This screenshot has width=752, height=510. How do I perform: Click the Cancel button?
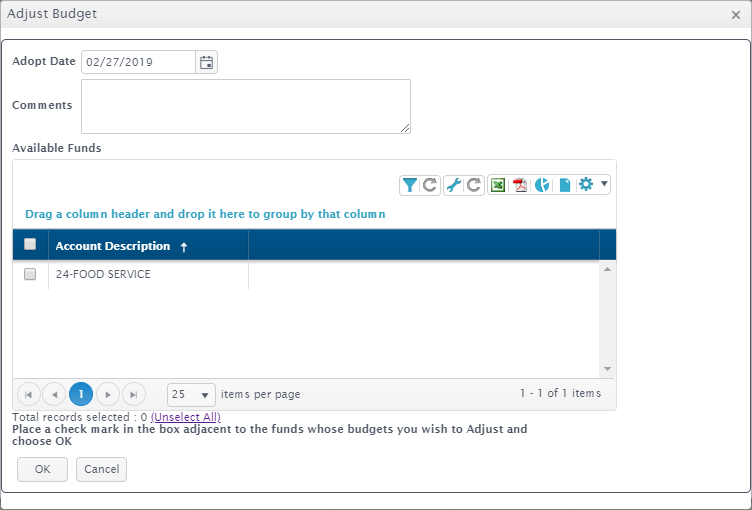click(x=101, y=469)
